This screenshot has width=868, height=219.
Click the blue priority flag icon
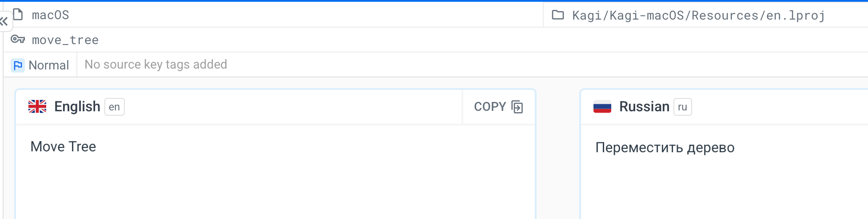tap(18, 65)
